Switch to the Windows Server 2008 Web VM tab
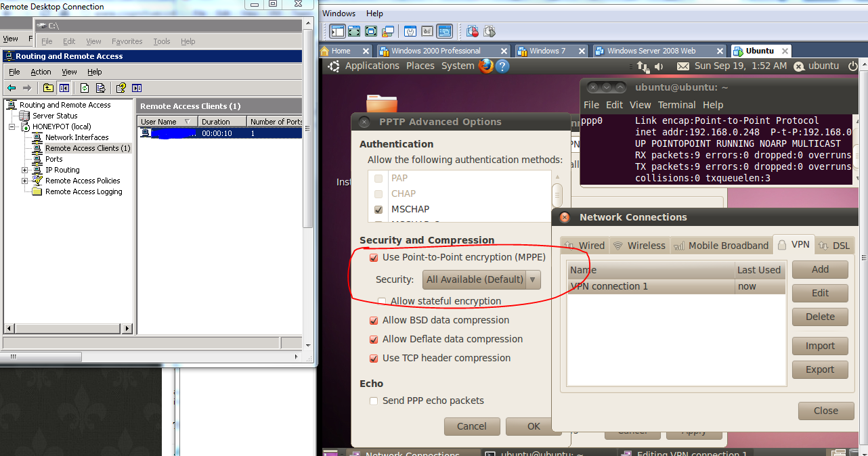Image resolution: width=868 pixels, height=456 pixels. coord(660,51)
